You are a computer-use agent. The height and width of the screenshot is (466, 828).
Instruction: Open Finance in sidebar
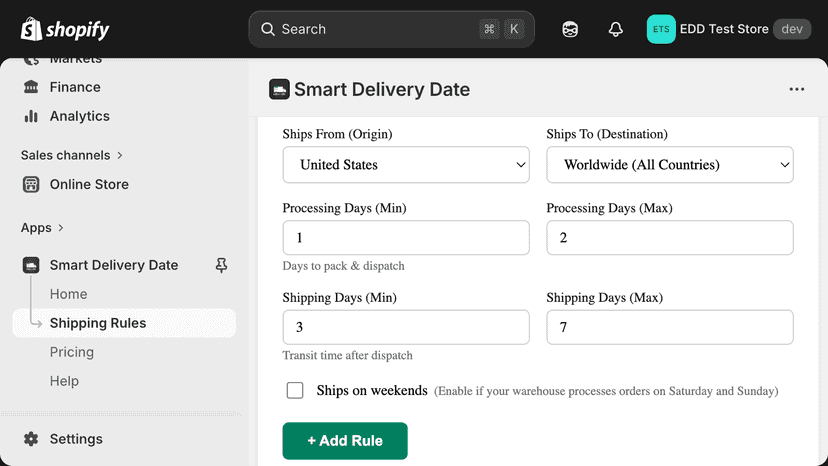[75, 87]
